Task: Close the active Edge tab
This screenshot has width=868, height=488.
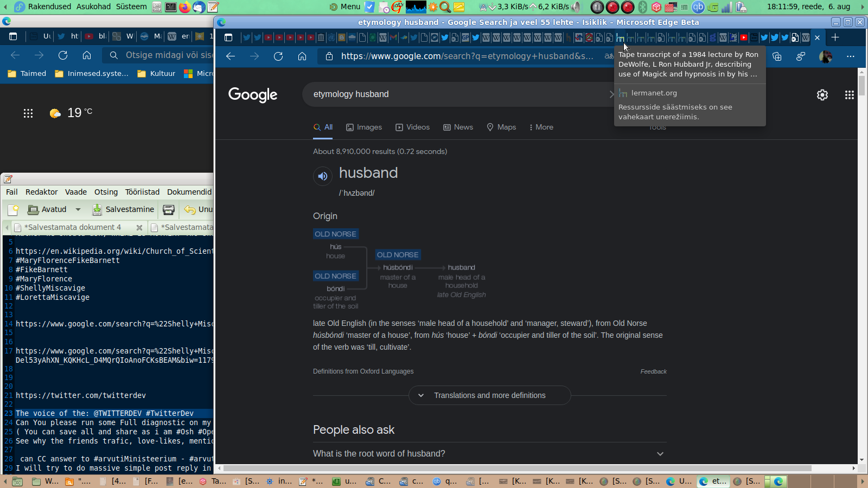Action: [x=818, y=37]
